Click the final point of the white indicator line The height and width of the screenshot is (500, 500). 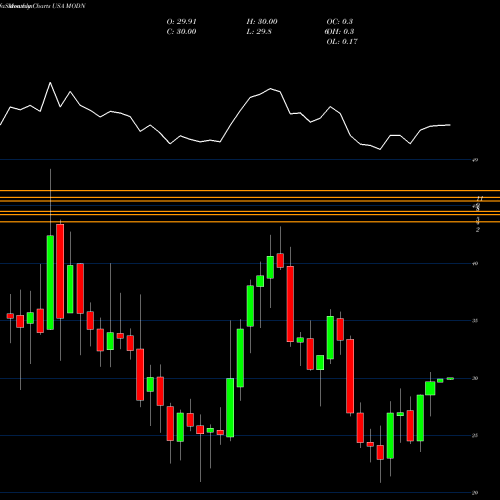450,125
